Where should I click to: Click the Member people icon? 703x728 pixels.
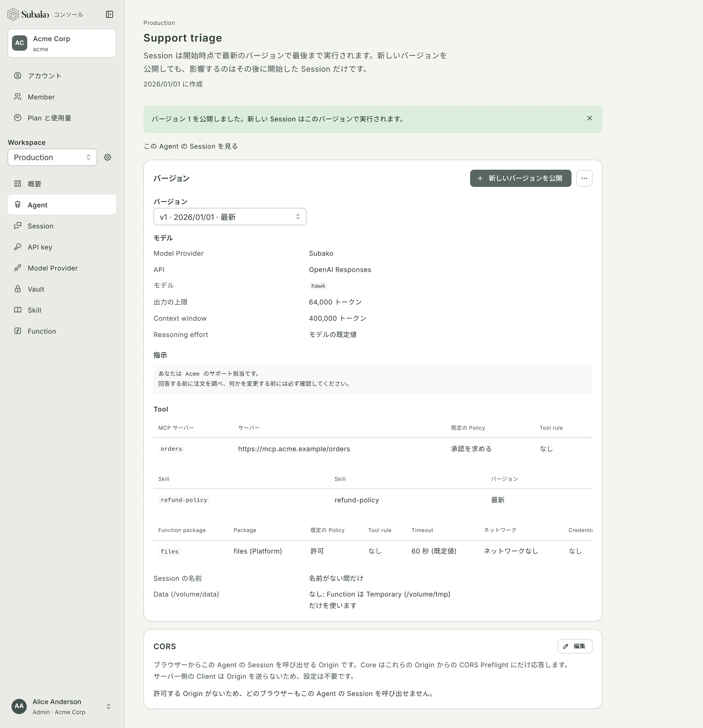click(18, 97)
